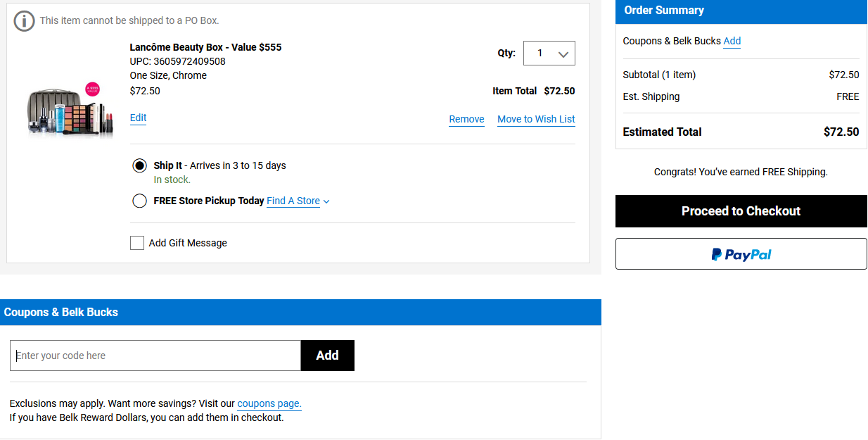
Task: Move the item to Wish List
Action: (x=536, y=119)
